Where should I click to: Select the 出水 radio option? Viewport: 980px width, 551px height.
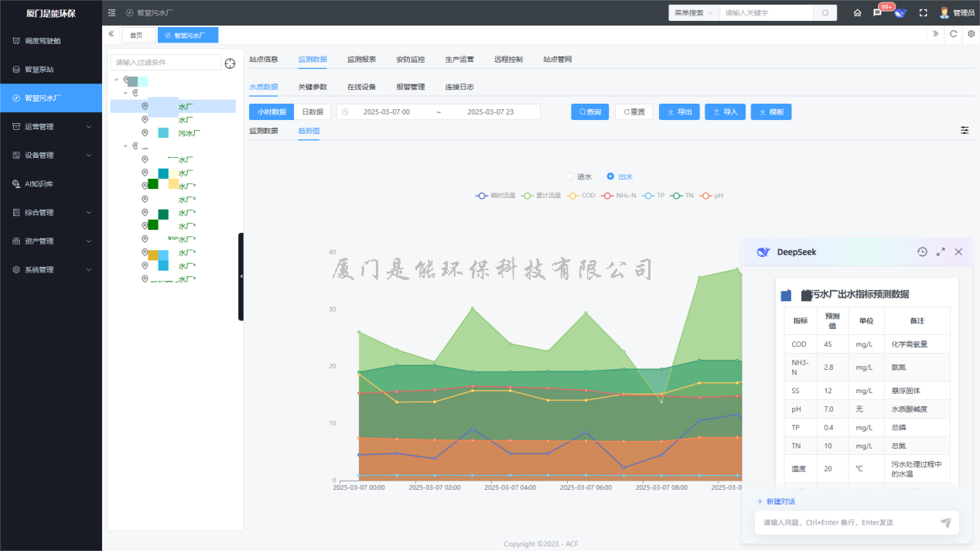point(620,176)
